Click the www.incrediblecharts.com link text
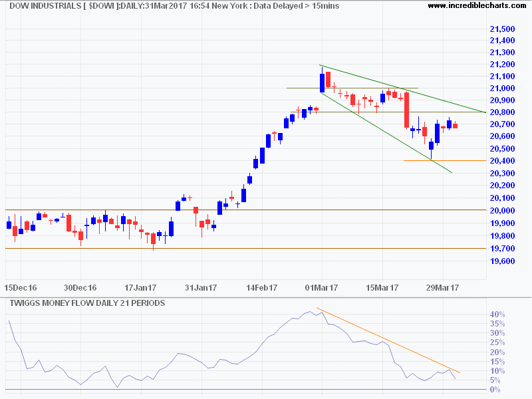 [x=477, y=5]
